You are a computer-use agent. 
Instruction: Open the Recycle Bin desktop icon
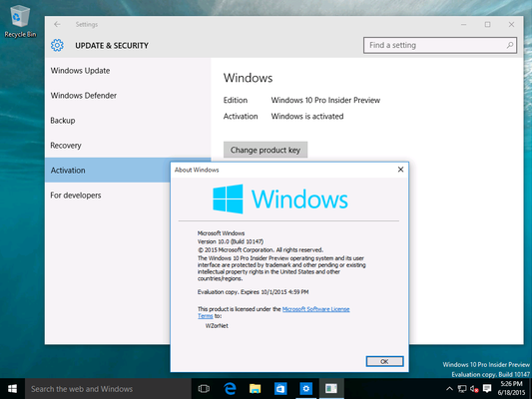20,22
